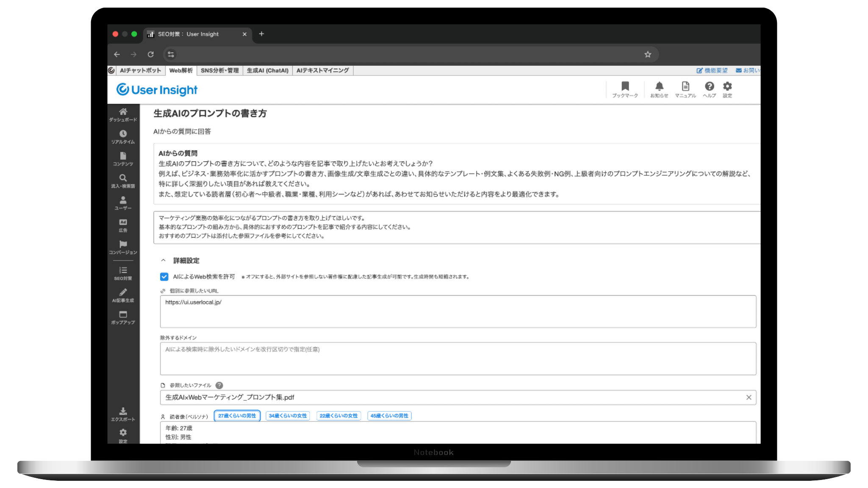Viewport: 868px width, 488px height.
Task: Click the 除外するドメイン text field
Action: (458, 358)
